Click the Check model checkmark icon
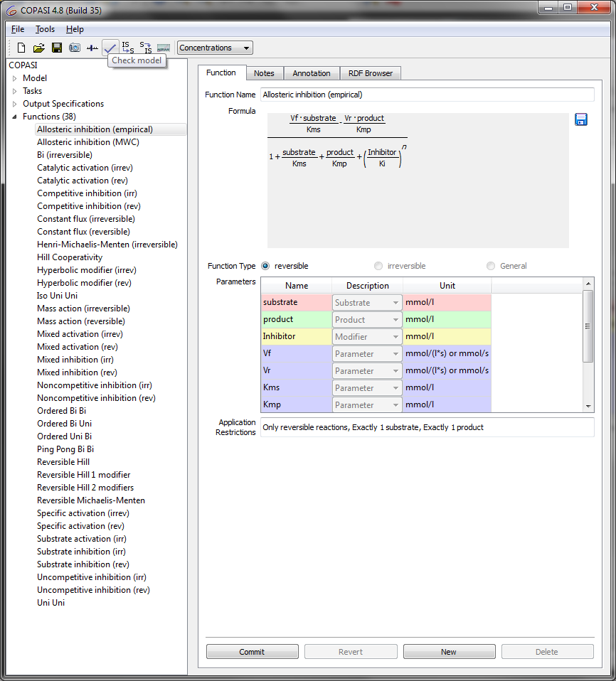 coord(110,48)
